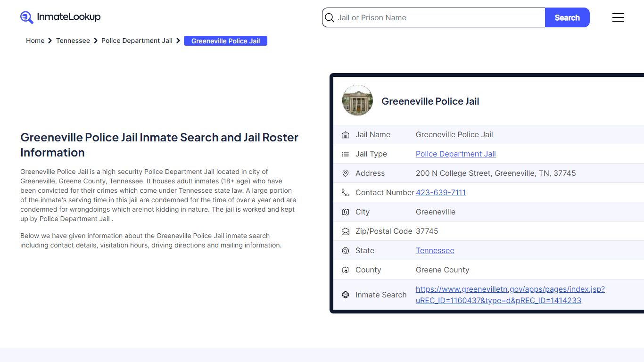Open the greenevilletn.gov inmate search URL

coord(510,295)
